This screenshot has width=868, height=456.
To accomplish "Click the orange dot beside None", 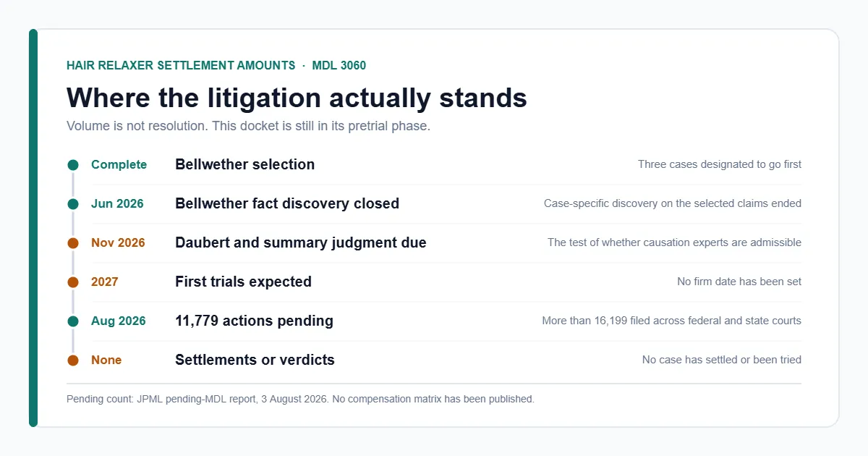I will [72, 360].
